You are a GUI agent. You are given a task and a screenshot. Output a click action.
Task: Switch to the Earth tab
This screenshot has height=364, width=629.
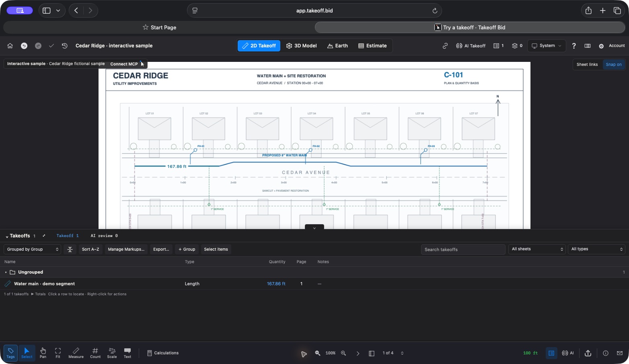click(337, 46)
